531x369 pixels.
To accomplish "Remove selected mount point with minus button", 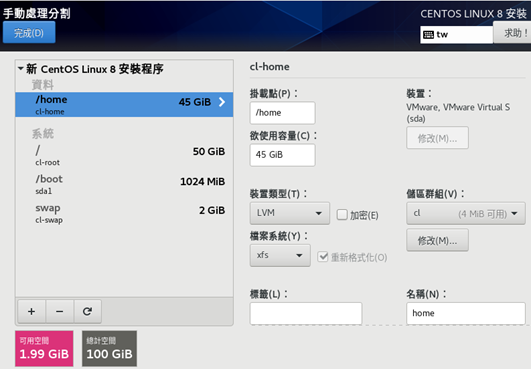I will [60, 311].
